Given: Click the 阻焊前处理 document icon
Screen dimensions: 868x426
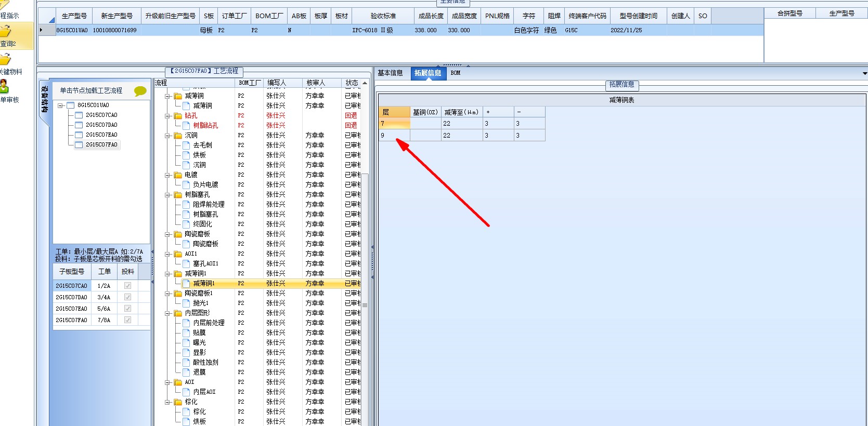Looking at the screenshot, I should 186,204.
